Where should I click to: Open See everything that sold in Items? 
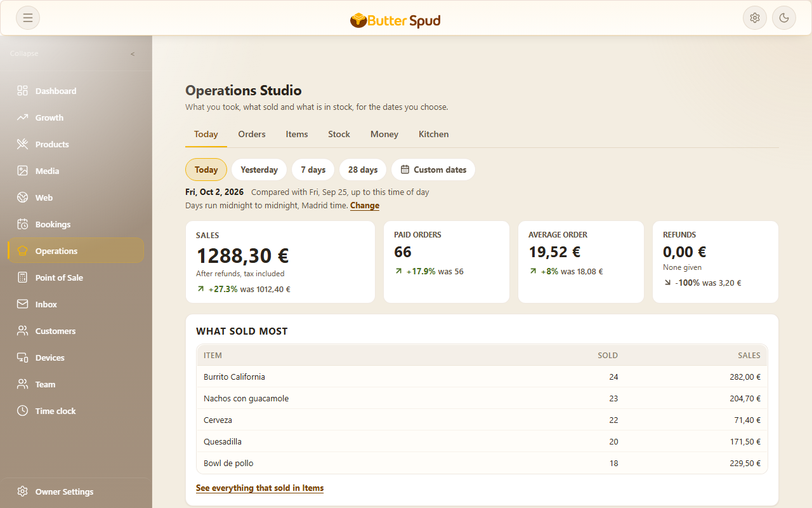click(259, 488)
